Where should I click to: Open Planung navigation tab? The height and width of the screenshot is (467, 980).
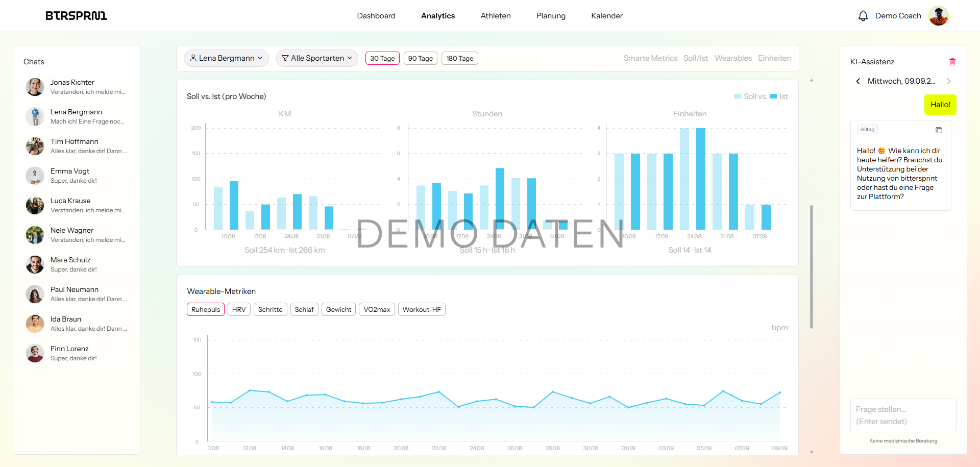[x=551, y=16]
